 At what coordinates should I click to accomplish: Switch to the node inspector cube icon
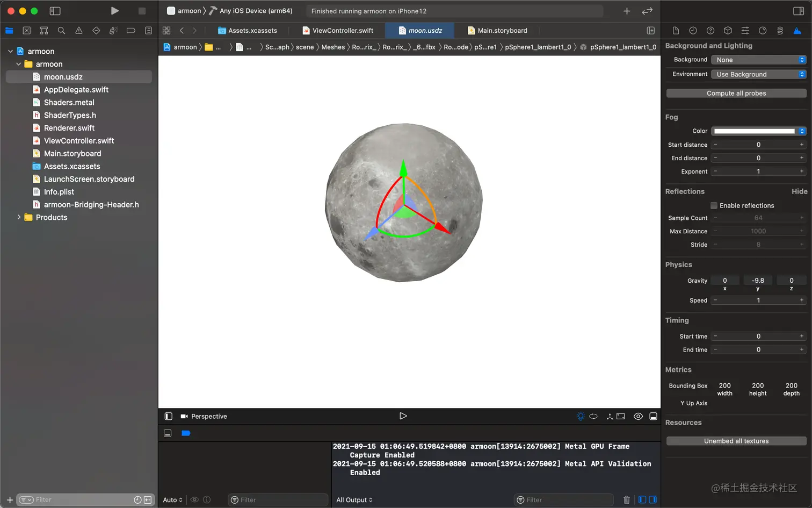pyautogui.click(x=728, y=31)
